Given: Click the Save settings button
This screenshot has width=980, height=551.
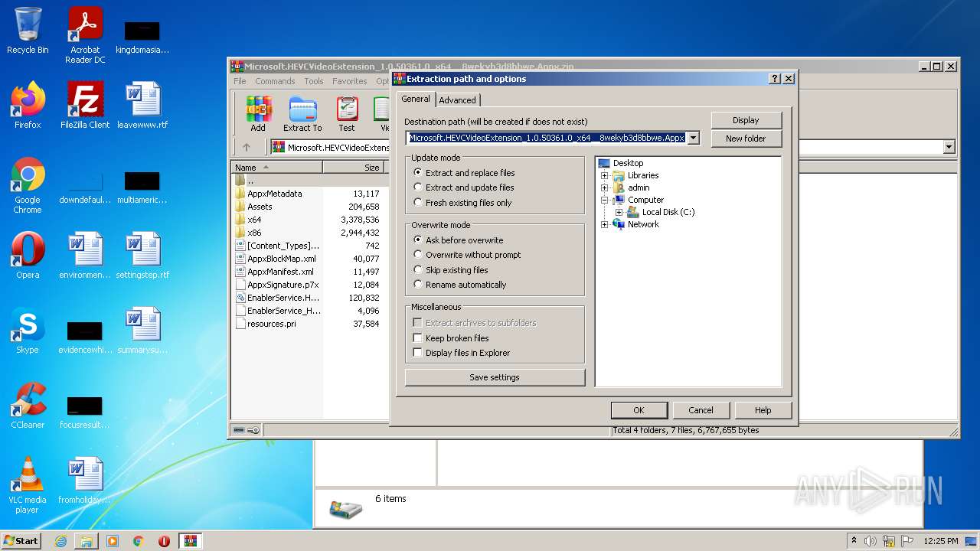Looking at the screenshot, I should (x=495, y=377).
